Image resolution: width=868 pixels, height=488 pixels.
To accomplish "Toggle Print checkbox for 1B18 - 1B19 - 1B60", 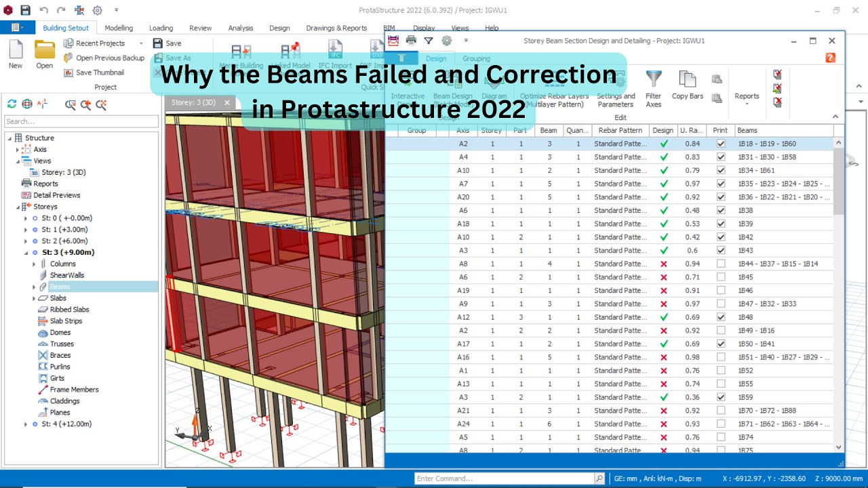I will point(721,144).
